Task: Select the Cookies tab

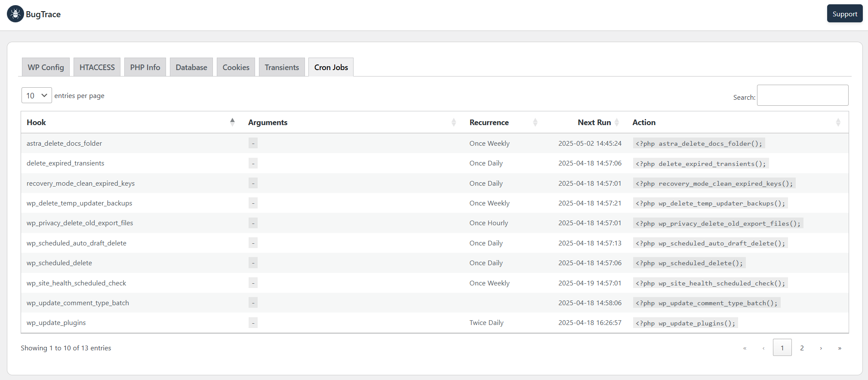Action: point(236,67)
